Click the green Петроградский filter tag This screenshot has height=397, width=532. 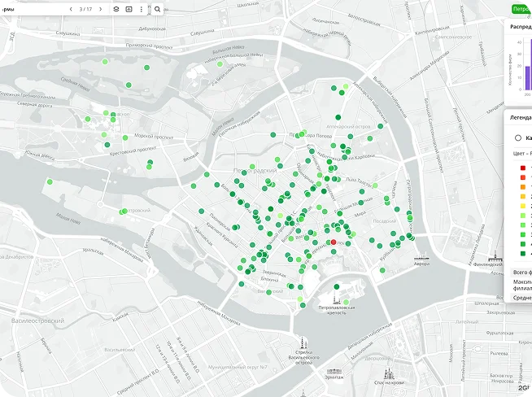point(522,9)
